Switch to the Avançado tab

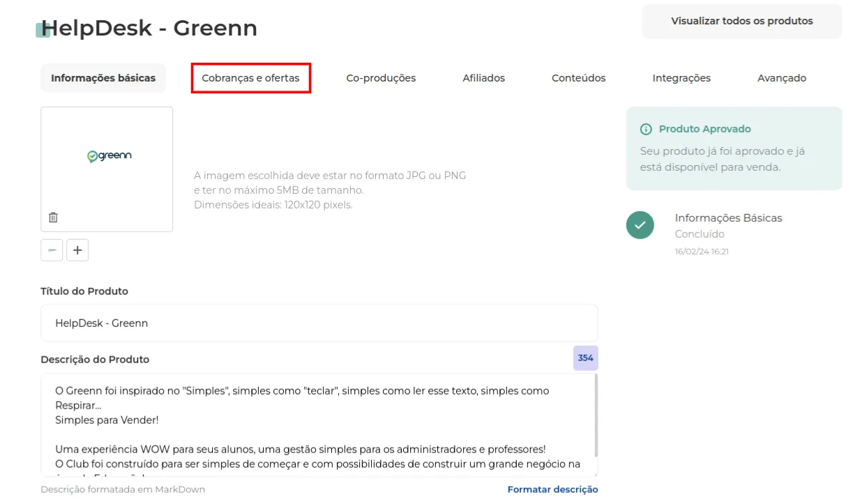click(782, 78)
